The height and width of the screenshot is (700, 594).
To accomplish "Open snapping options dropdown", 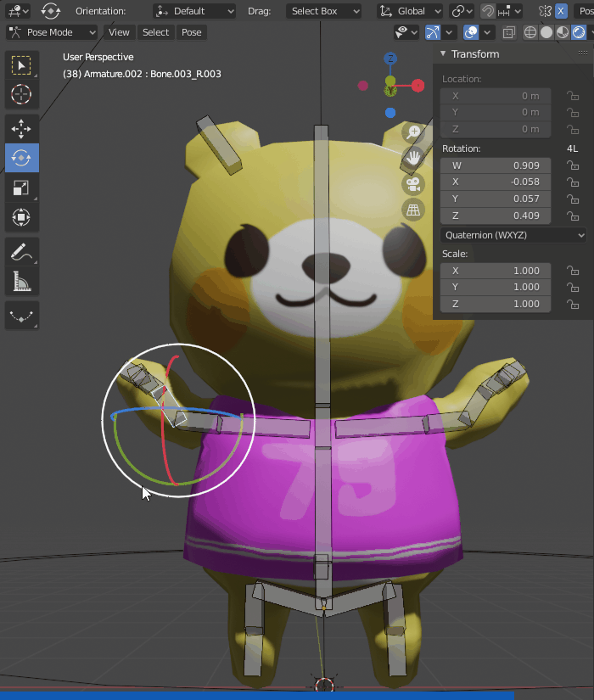I will pyautogui.click(x=510, y=11).
